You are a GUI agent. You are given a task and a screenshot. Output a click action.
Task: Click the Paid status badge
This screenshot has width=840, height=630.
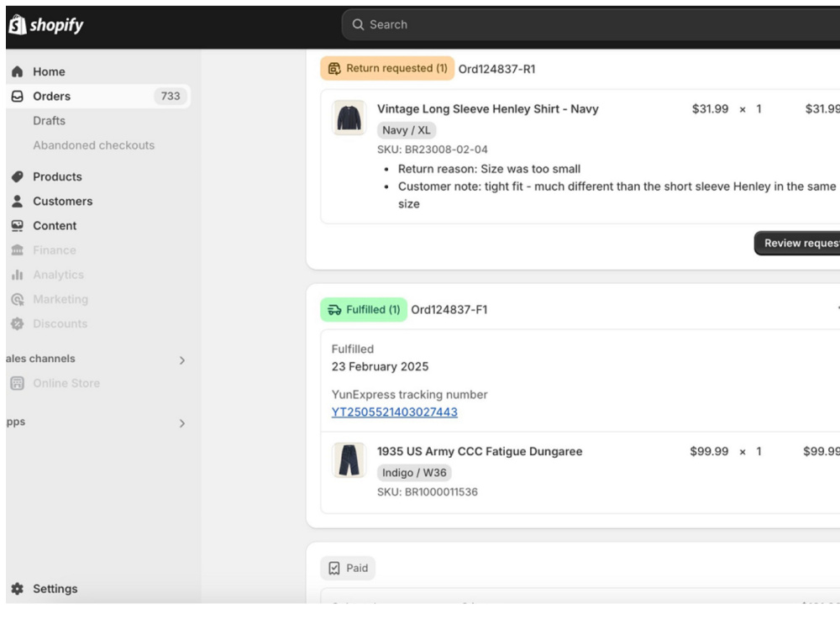coord(348,568)
